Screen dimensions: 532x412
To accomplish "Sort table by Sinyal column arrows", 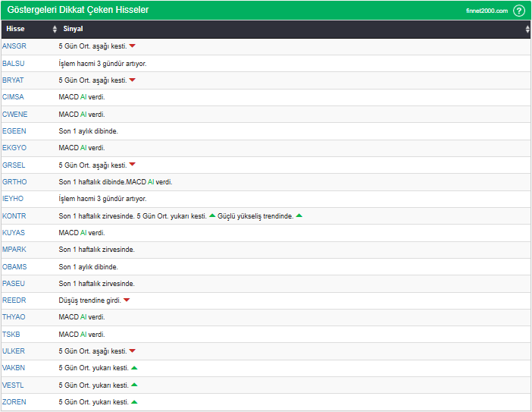I will 527,29.
